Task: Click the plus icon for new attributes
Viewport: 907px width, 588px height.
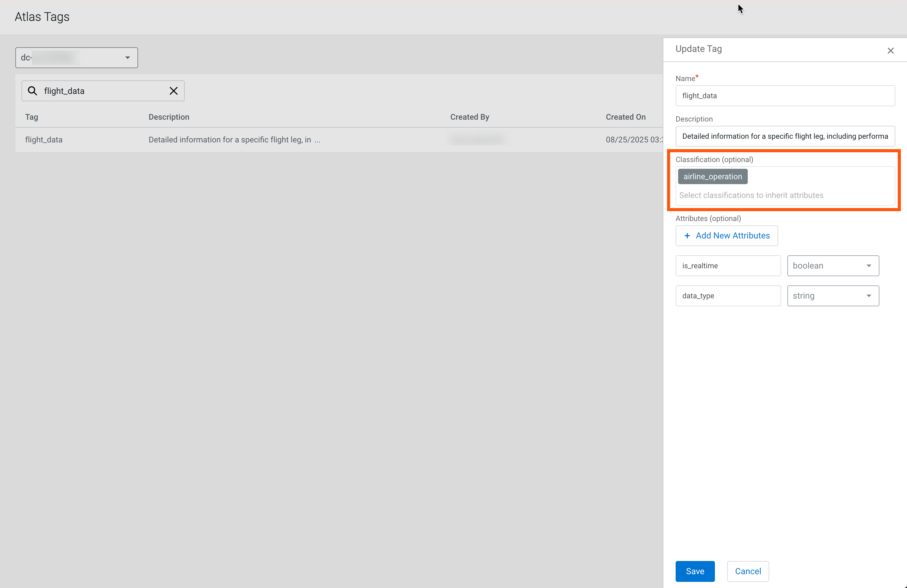Action: pyautogui.click(x=687, y=235)
